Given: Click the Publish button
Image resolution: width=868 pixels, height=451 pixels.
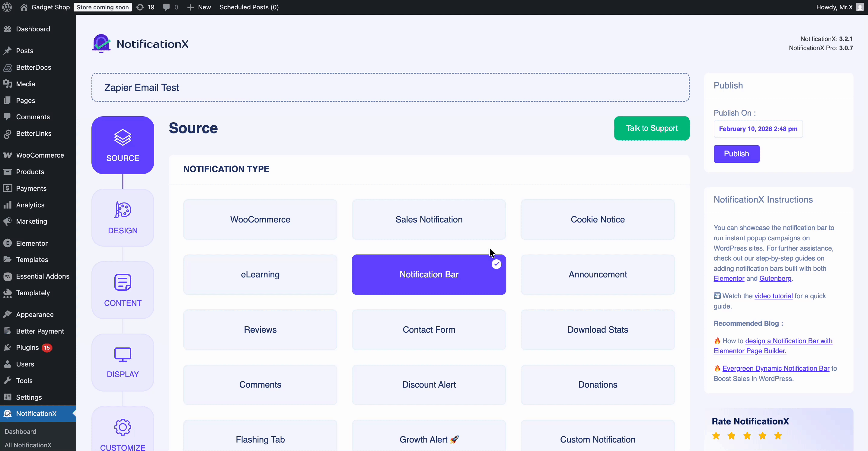Looking at the screenshot, I should click(x=736, y=154).
